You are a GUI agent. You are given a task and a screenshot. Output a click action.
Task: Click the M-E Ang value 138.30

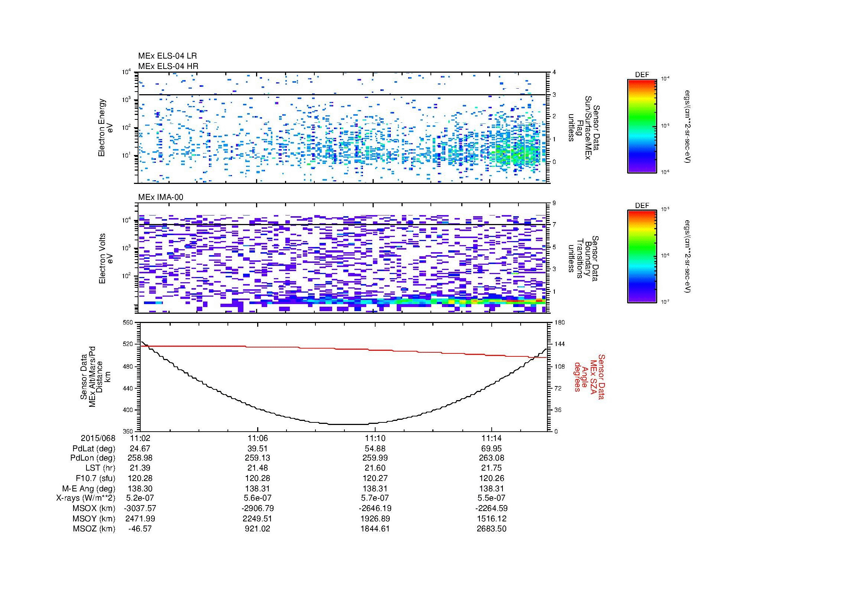tap(140, 488)
